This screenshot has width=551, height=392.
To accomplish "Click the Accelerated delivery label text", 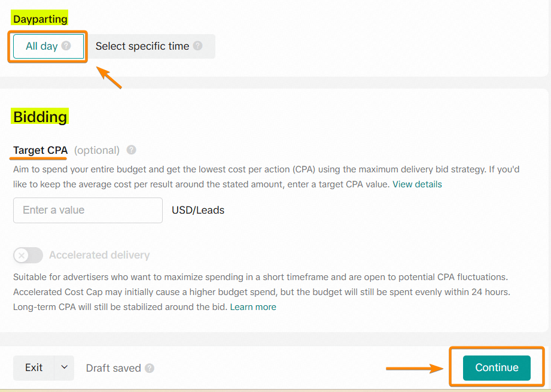I will (x=99, y=256).
